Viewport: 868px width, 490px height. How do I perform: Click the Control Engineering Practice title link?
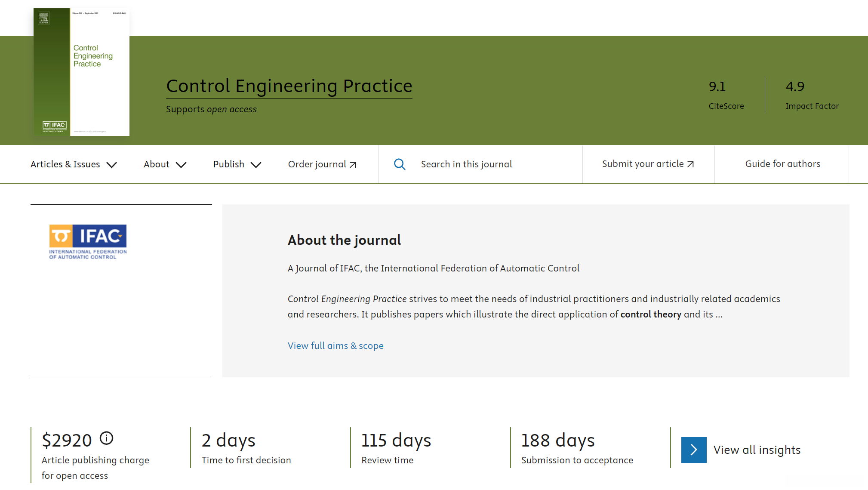click(x=289, y=86)
